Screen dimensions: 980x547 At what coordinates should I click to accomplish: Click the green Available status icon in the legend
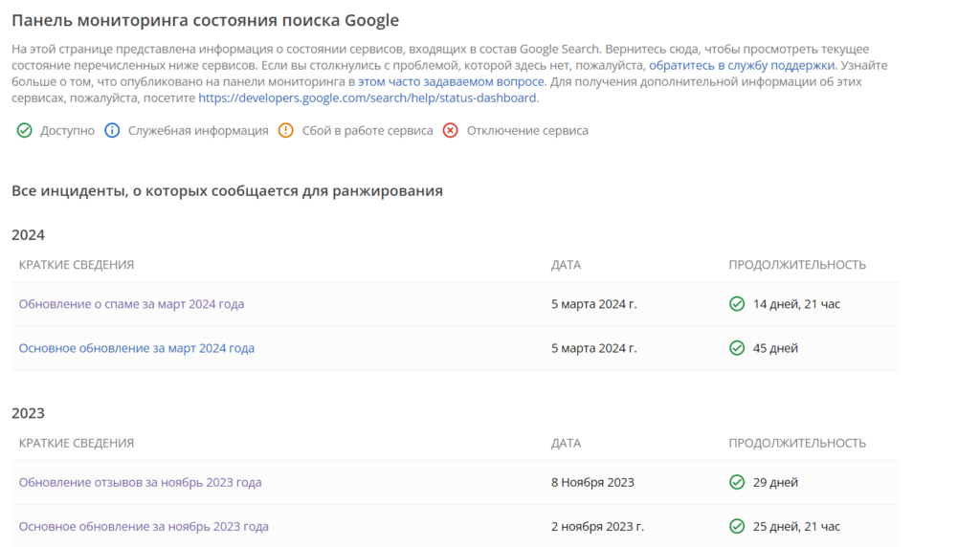coord(24,130)
